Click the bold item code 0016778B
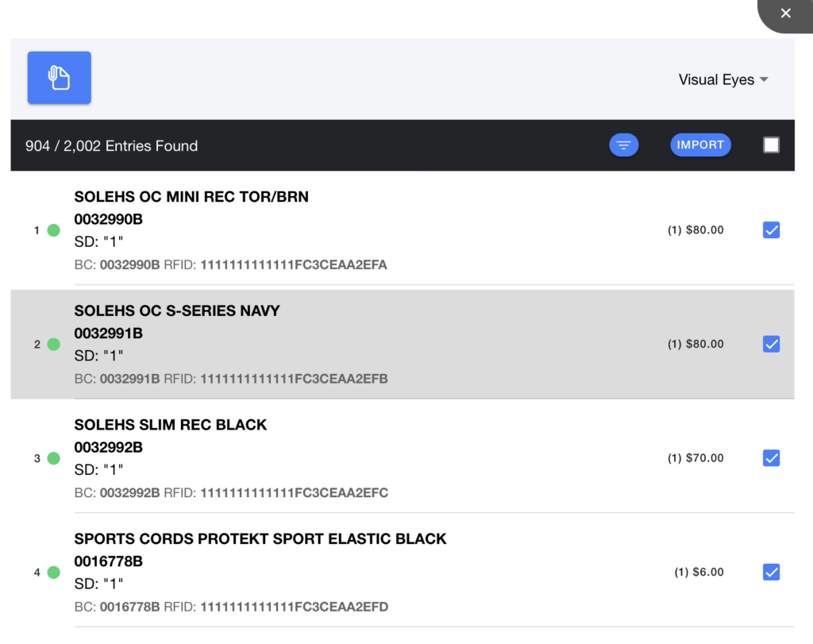 tap(108, 561)
